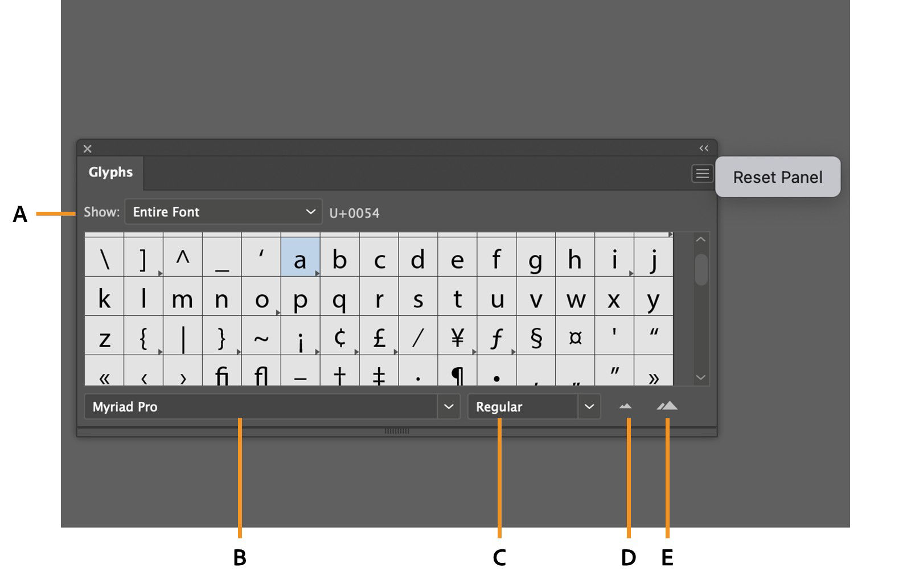Screen dimensions: 911x588
Task: Select the highlighted lowercase a glyph
Action: pos(301,260)
